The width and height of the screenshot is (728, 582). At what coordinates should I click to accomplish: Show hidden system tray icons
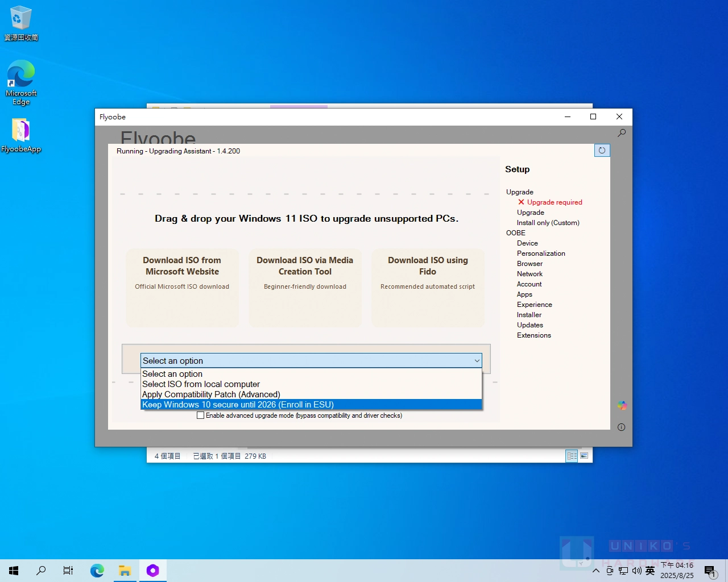pos(596,571)
